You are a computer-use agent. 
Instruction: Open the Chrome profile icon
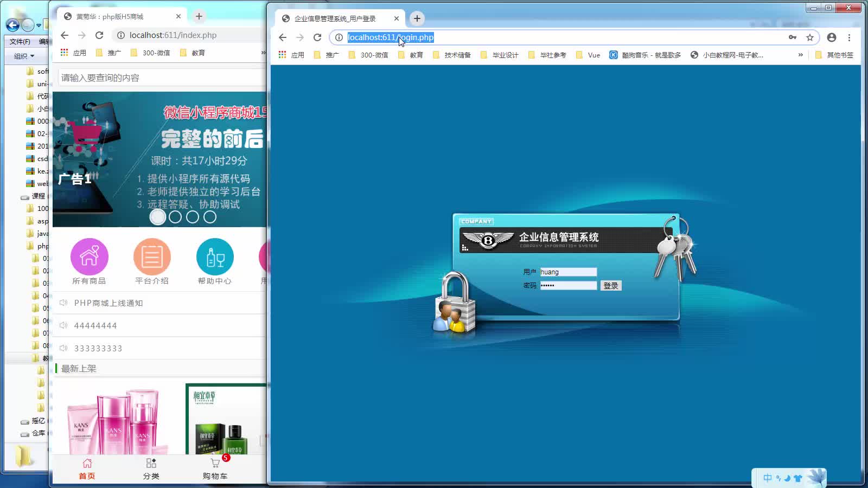(831, 37)
